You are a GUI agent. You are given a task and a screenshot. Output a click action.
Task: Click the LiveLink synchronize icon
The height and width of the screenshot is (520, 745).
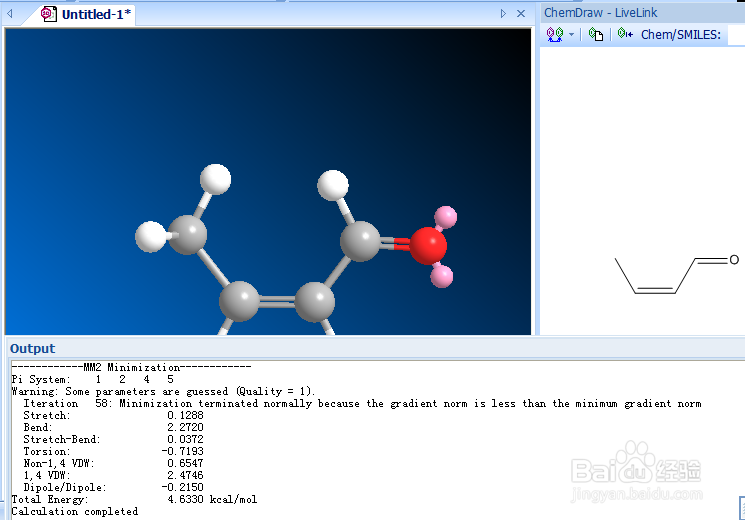(x=554, y=34)
